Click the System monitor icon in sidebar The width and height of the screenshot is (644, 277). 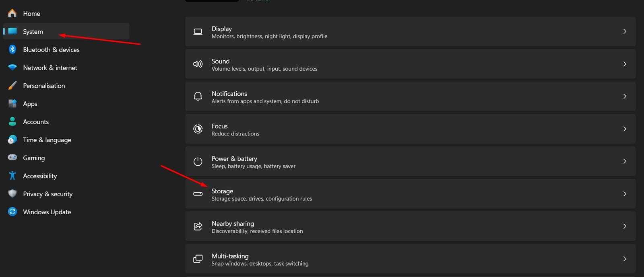click(12, 31)
